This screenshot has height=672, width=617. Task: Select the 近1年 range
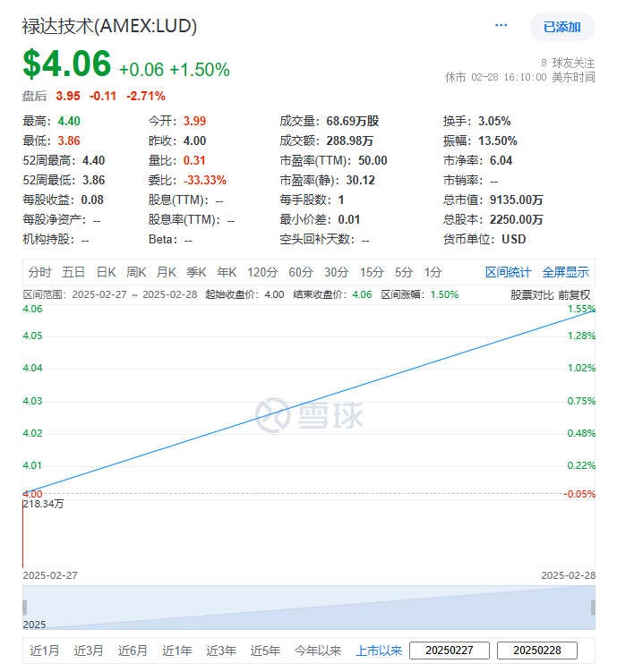pyautogui.click(x=176, y=651)
